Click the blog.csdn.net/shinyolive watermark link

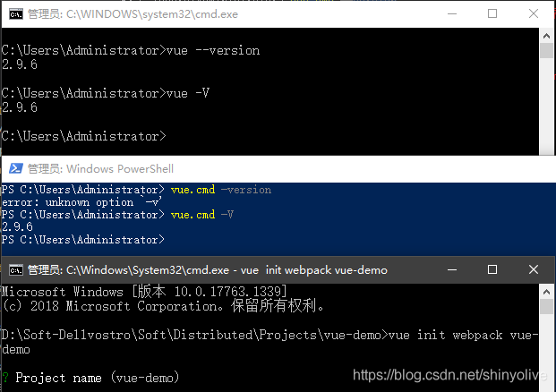tap(450, 375)
